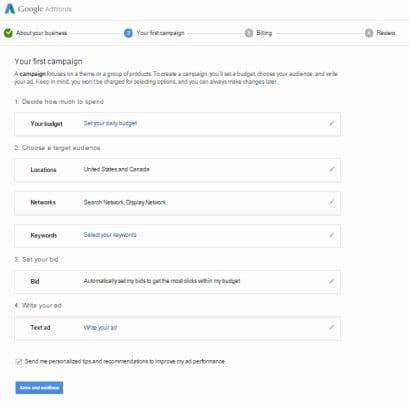Click the pencil icon for Your budget
The width and height of the screenshot is (409, 410).
pyautogui.click(x=331, y=123)
